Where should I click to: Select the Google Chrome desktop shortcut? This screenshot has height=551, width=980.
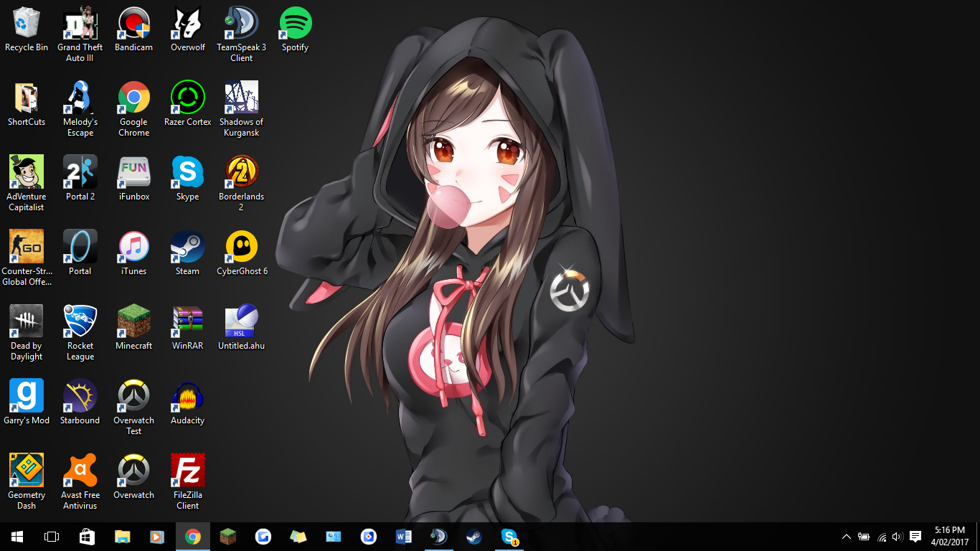(133, 109)
